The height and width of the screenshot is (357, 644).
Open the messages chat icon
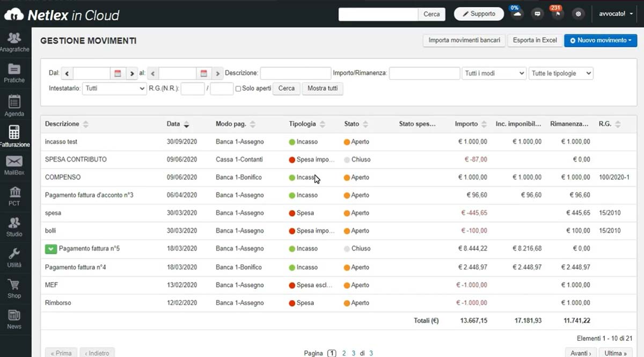tap(537, 14)
